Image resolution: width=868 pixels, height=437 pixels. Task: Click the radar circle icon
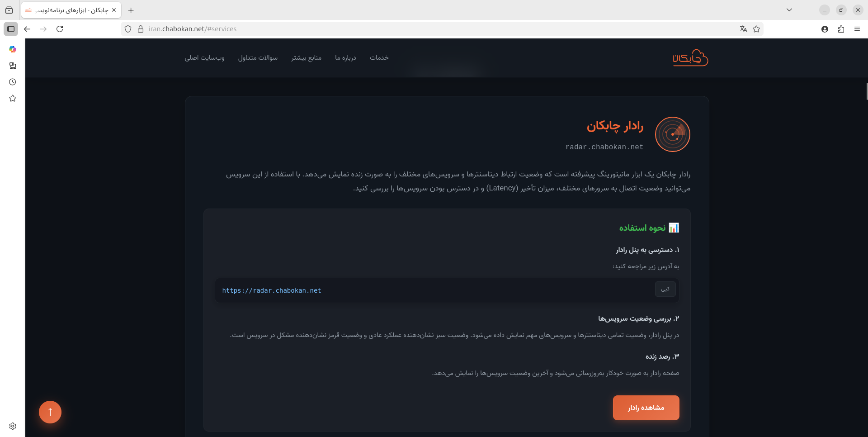tap(672, 134)
